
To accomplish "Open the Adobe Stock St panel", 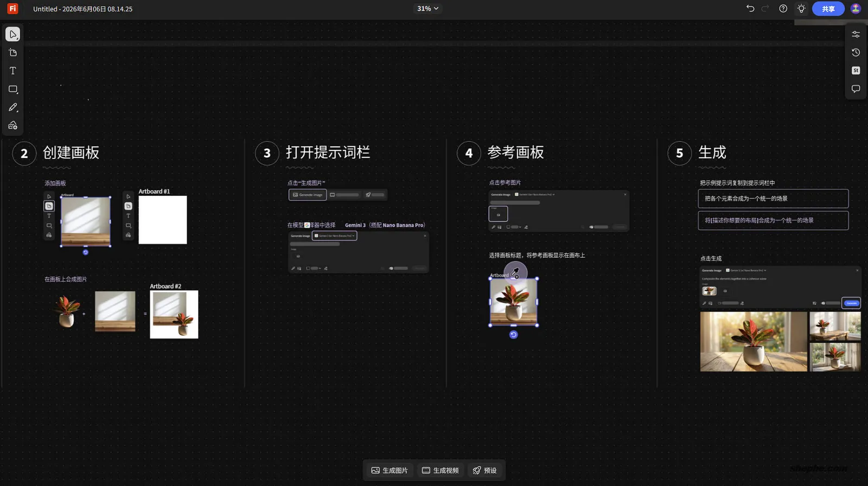I will 856,71.
